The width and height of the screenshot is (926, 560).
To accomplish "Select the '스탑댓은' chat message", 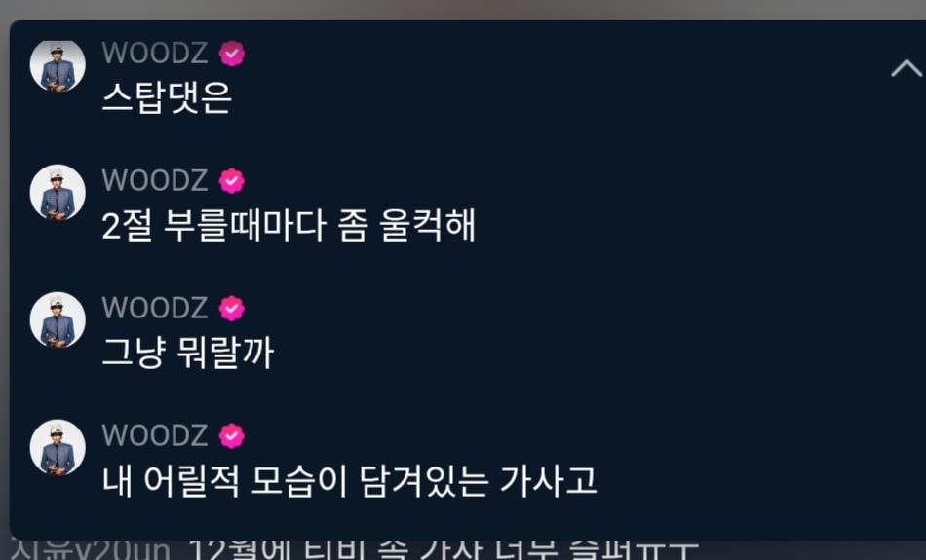I will 167,98.
